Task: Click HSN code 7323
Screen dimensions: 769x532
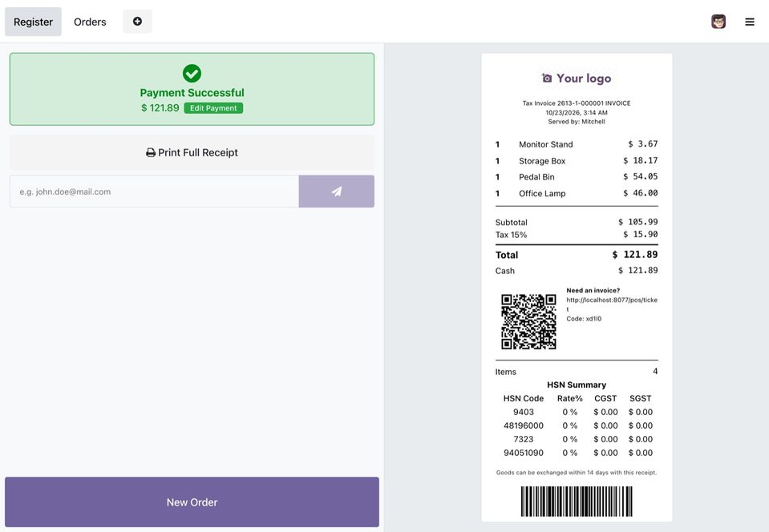Action: (x=524, y=439)
